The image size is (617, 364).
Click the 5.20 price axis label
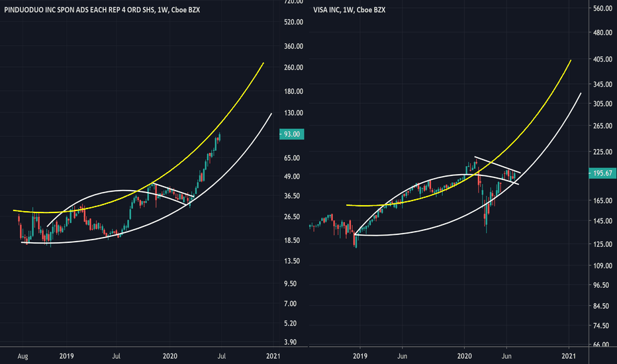click(x=291, y=324)
